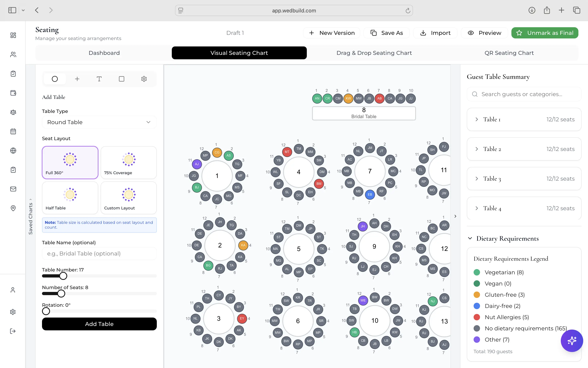Click the Search guests or categories field
Image resolution: width=588 pixels, height=368 pixels.
(524, 94)
